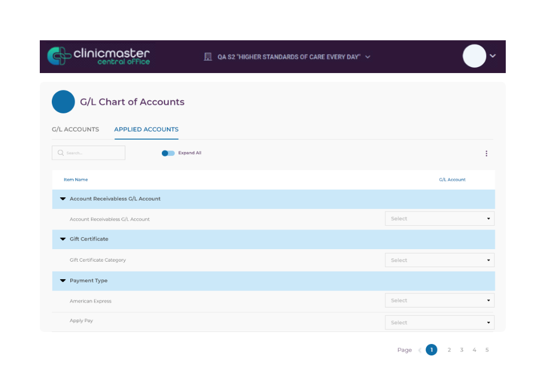Open the dropdown next to QA S2 clinic name
Viewport: 545px width, 392px height.
[x=368, y=56]
